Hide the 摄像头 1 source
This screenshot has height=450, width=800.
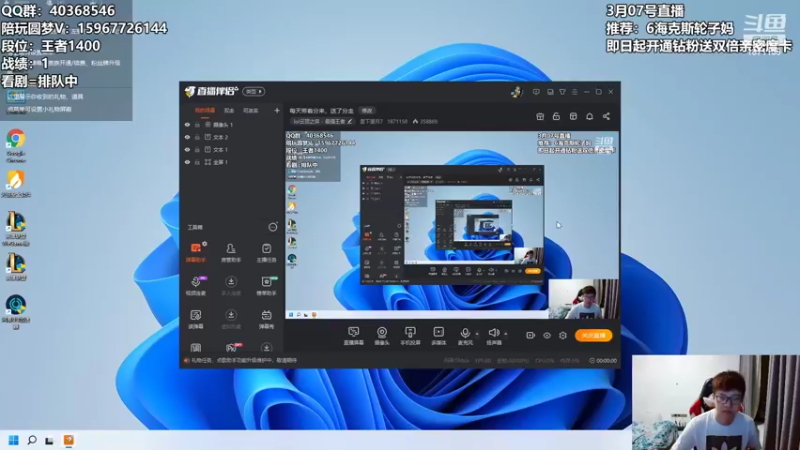coord(187,124)
